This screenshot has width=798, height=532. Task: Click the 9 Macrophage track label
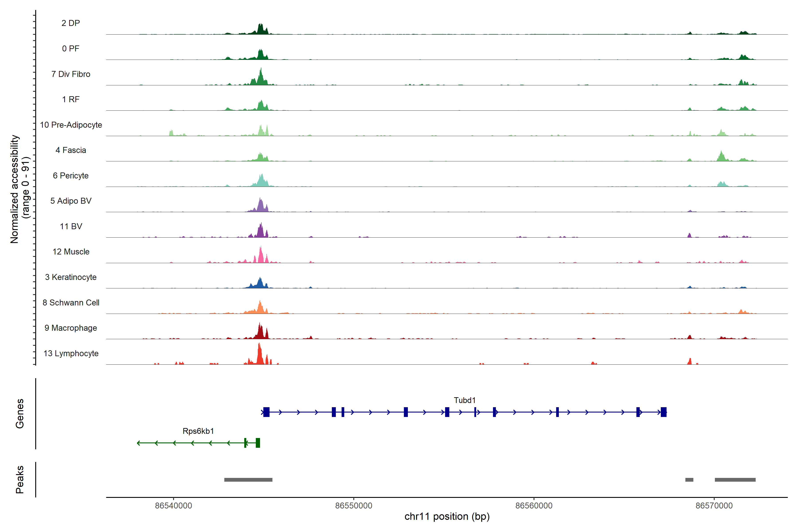pos(70,328)
